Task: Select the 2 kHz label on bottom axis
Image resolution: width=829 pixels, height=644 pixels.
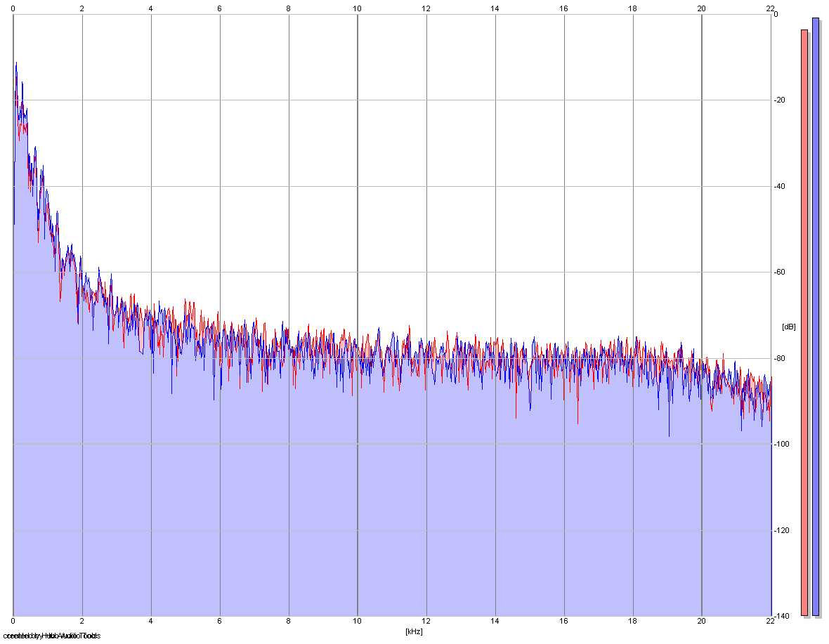Action: [x=82, y=622]
